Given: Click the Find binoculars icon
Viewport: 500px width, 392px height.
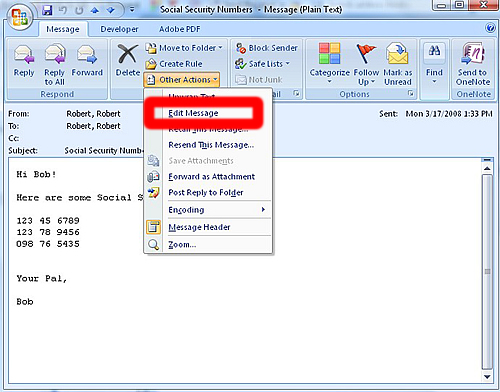Looking at the screenshot, I should pos(434,51).
